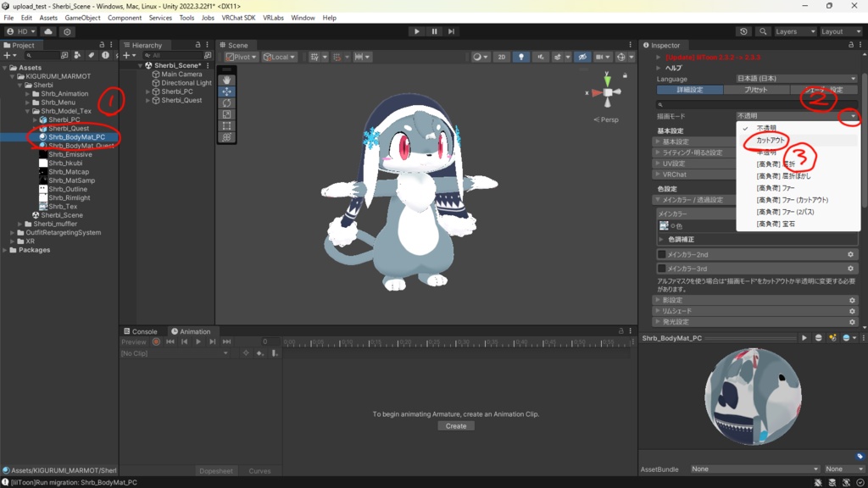868x488 pixels.
Task: Open Undo History icon
Action: tap(743, 31)
